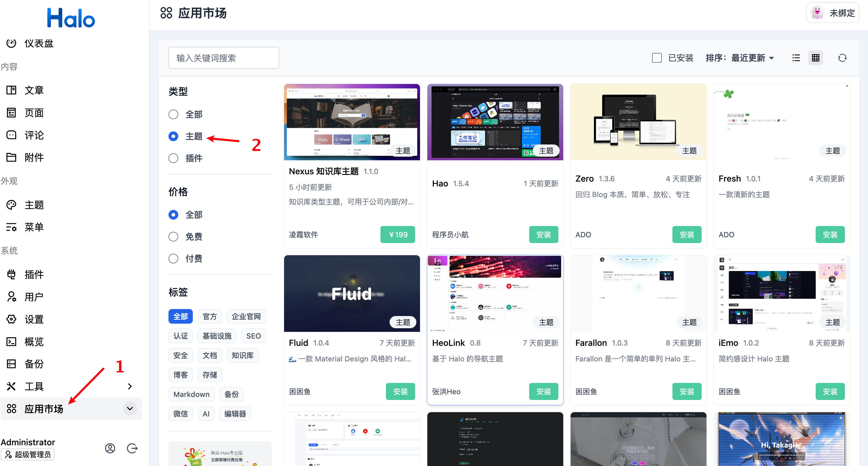868x466 pixels.
Task: Filter by 存储 tag
Action: 210,375
